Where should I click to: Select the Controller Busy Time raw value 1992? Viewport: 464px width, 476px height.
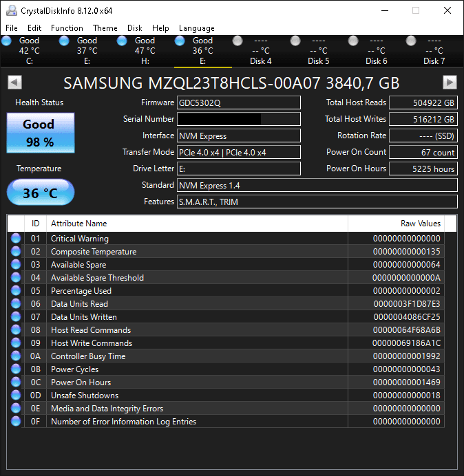(x=407, y=356)
